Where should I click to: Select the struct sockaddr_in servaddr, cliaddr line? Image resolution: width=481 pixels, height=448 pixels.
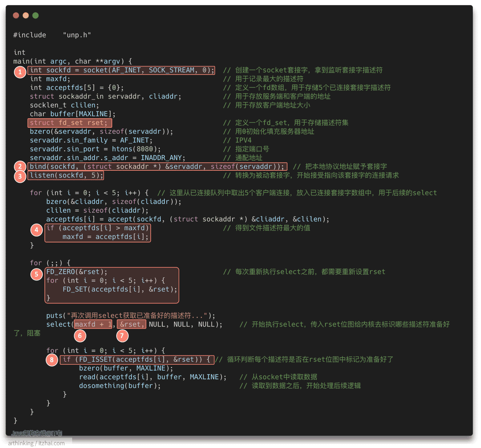(105, 97)
